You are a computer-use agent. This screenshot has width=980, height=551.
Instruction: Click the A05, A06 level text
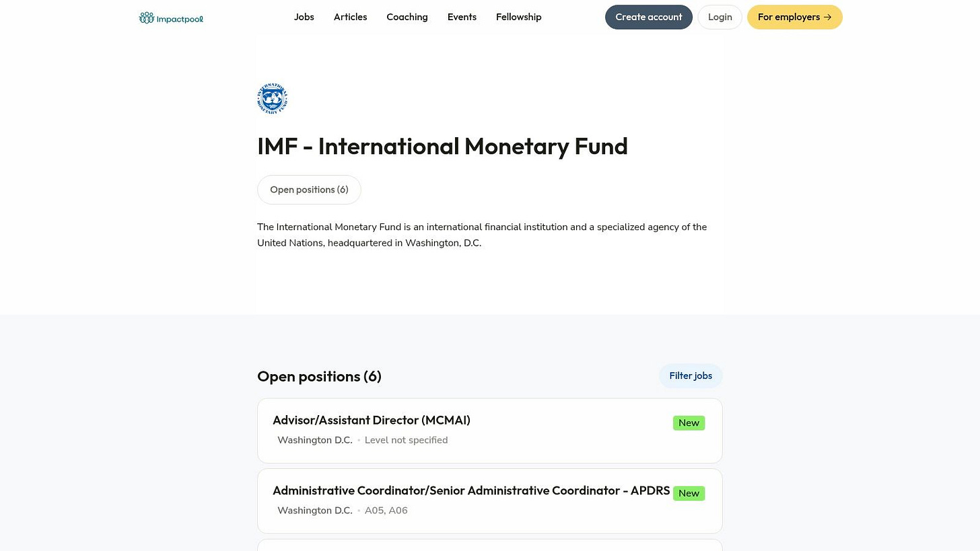click(386, 510)
